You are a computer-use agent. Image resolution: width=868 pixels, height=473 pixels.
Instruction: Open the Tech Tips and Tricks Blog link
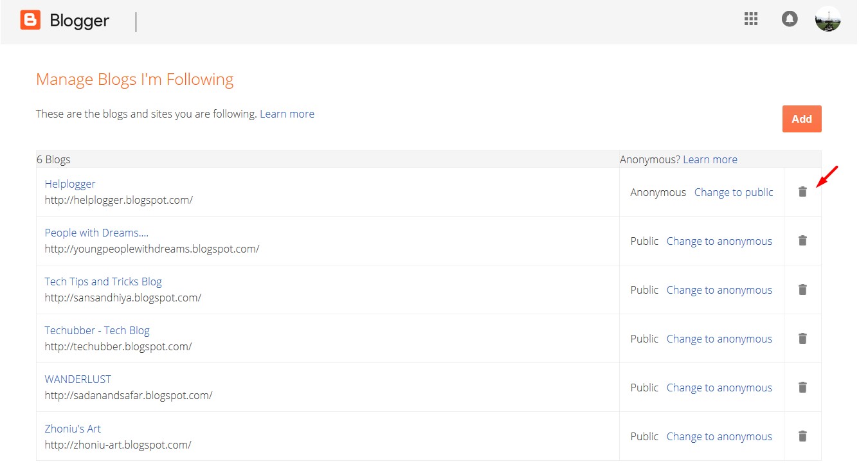tap(103, 281)
